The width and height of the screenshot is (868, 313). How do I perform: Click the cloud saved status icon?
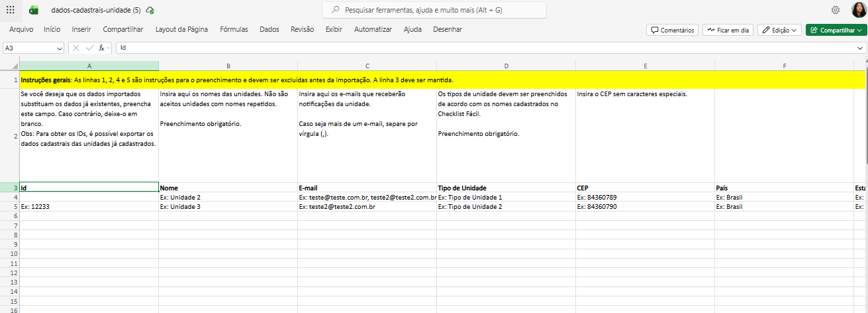point(150,10)
